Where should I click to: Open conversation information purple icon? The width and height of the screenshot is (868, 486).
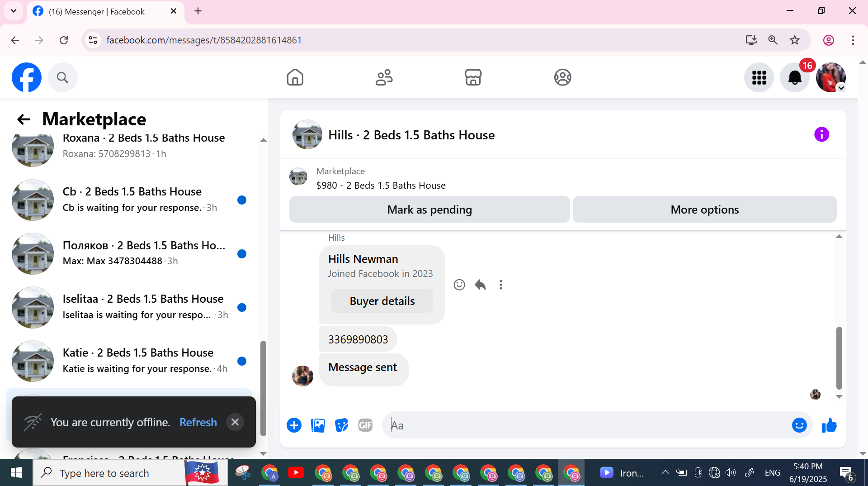pos(821,134)
